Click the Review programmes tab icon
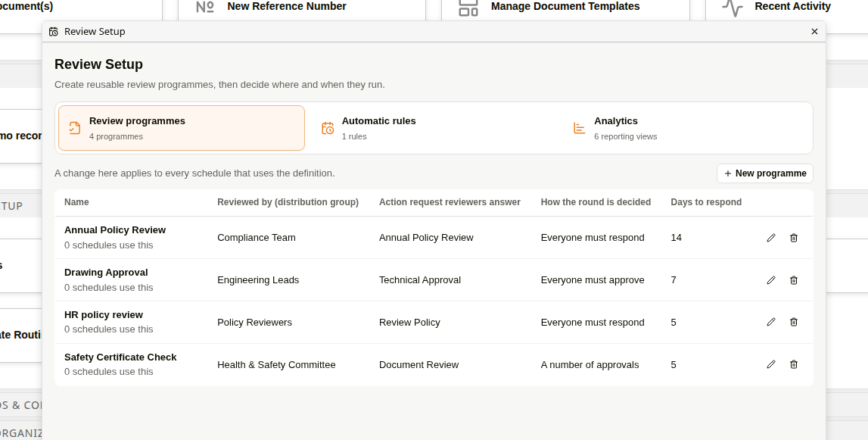 (x=75, y=128)
